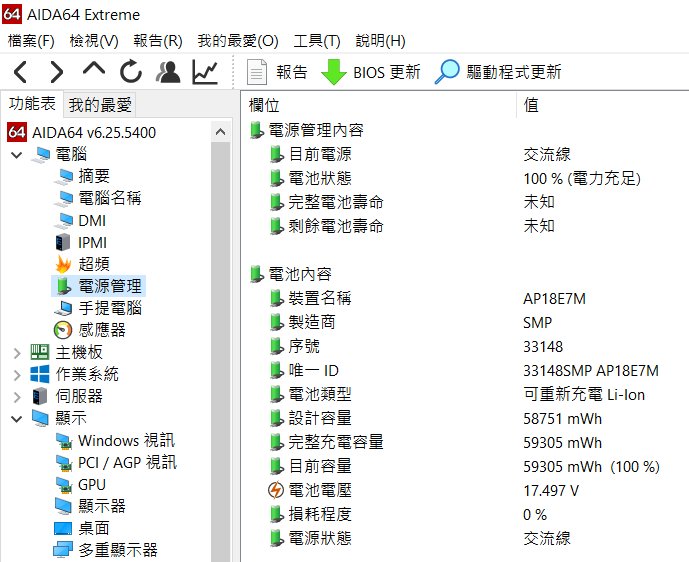Click the GPU tree icon
The width and height of the screenshot is (689, 562).
(x=64, y=485)
